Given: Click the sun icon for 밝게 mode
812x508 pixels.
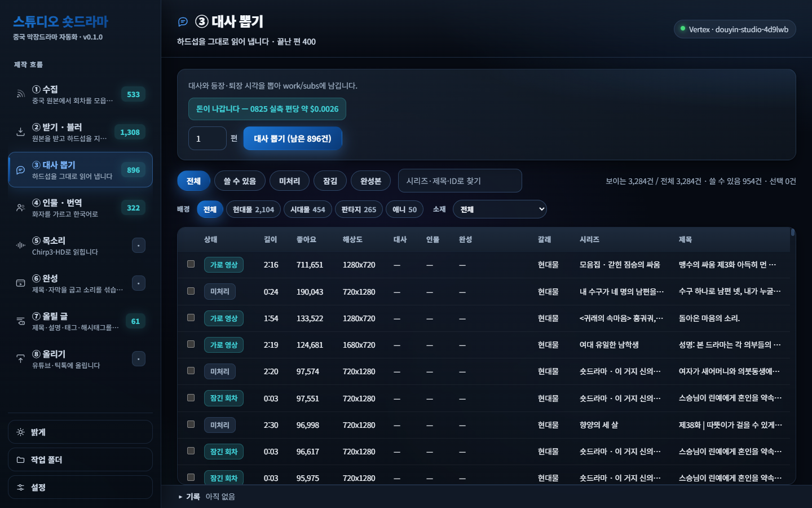Looking at the screenshot, I should pos(21,432).
